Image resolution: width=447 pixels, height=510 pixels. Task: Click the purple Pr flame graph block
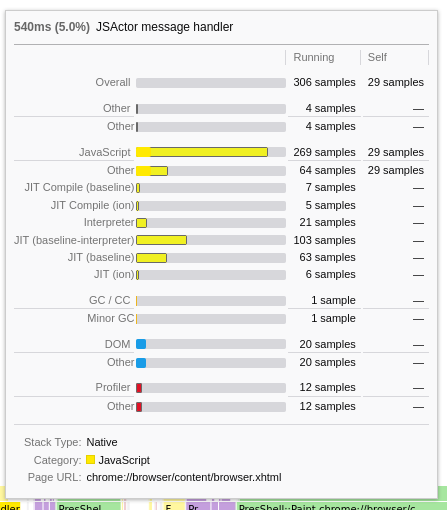(198, 506)
